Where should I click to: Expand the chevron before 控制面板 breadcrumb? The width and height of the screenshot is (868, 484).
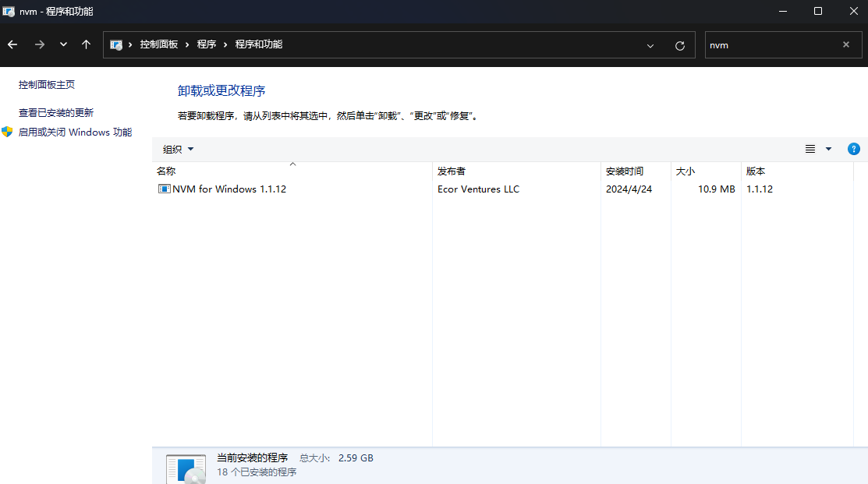point(130,44)
